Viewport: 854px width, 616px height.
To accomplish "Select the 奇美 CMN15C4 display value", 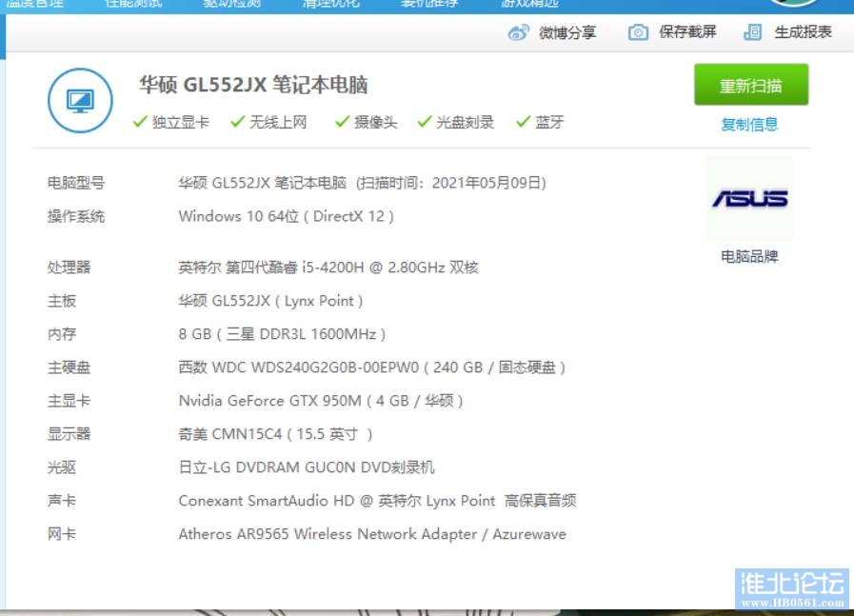I will point(275,435).
